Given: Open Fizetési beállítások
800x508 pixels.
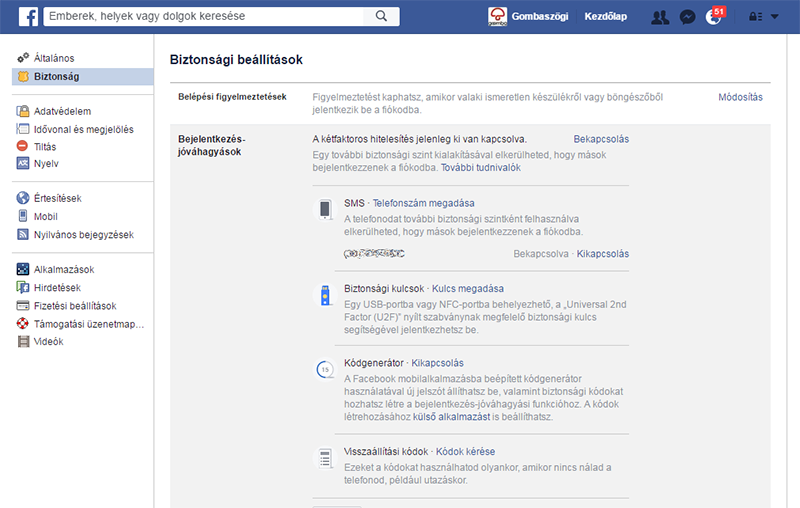Looking at the screenshot, I should tap(75, 306).
